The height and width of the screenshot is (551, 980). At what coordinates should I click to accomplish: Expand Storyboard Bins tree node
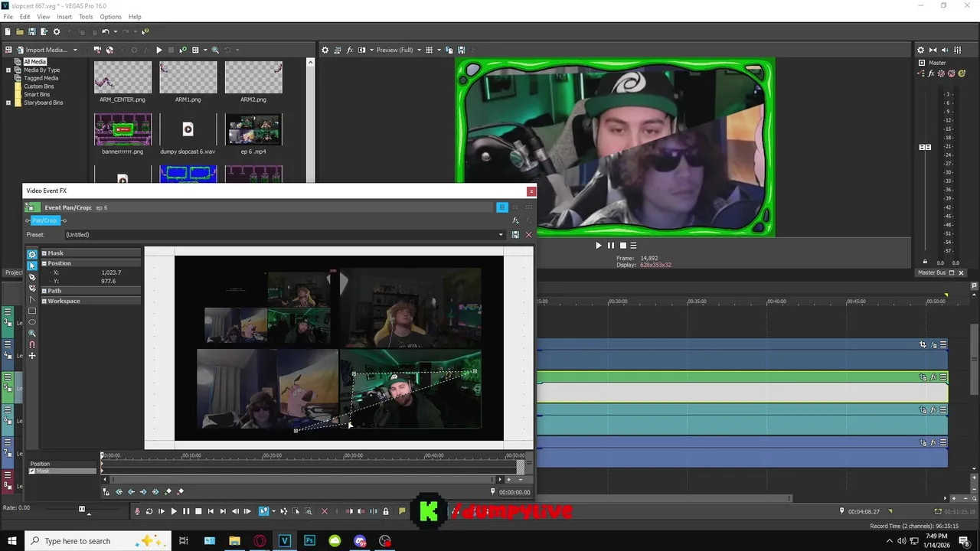coord(8,103)
